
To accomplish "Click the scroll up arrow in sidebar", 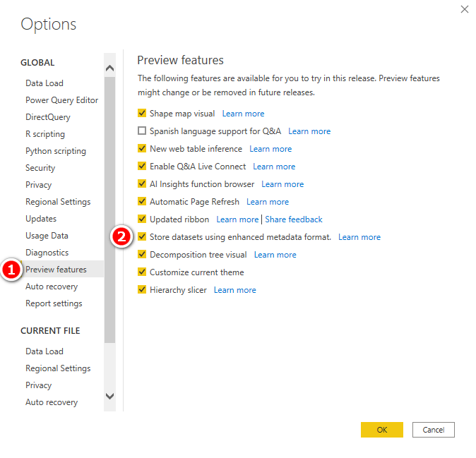I will click(109, 68).
